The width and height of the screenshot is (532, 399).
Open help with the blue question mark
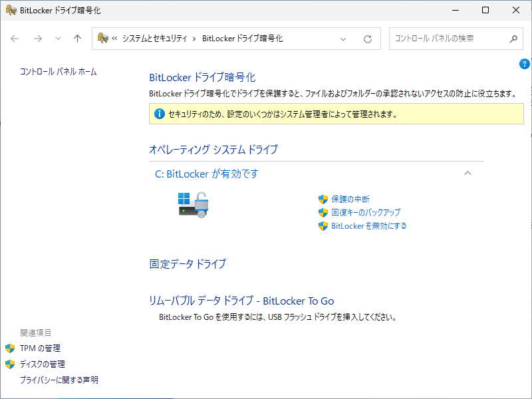point(524,64)
